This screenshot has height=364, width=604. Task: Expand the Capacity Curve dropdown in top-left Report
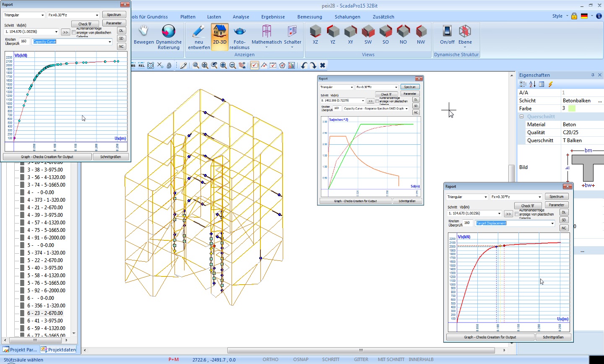pos(110,42)
